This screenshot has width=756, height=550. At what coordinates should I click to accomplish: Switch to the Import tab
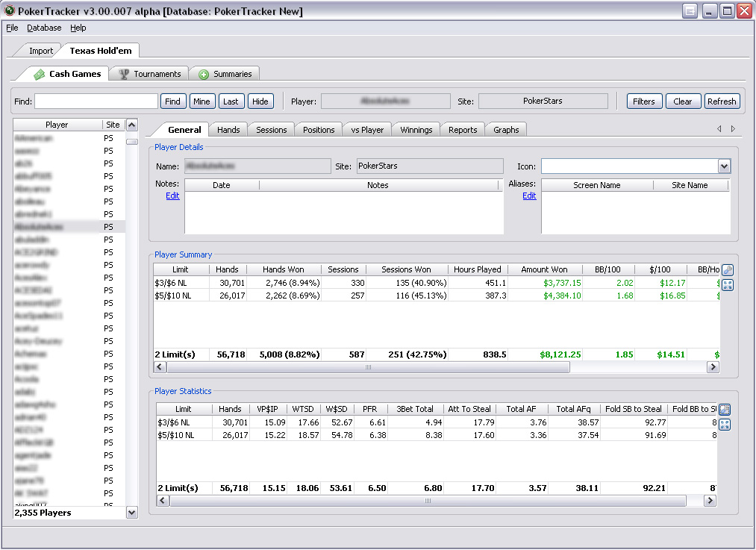41,51
